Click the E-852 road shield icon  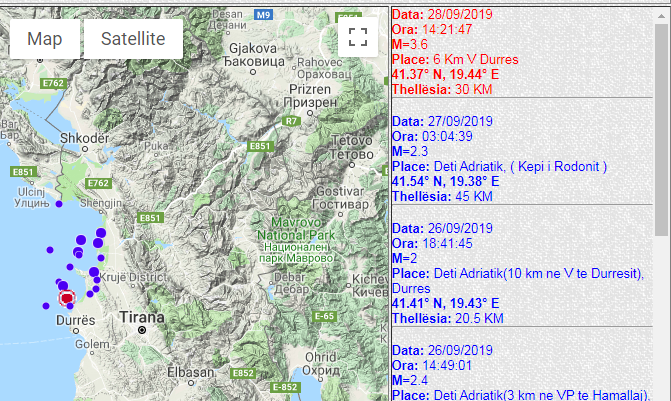[x=286, y=387]
